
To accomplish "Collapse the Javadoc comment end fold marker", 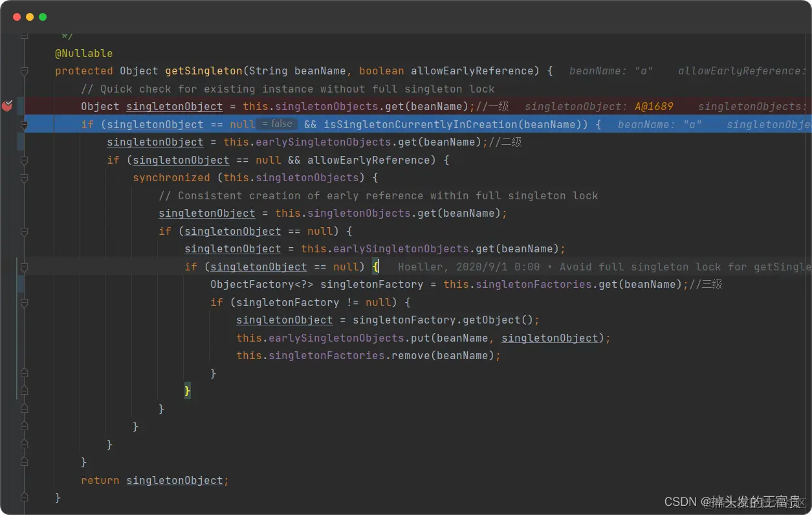I will [x=25, y=36].
